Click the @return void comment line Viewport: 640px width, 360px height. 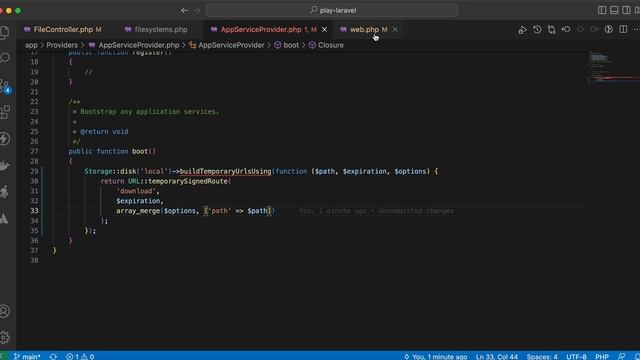[x=104, y=131]
